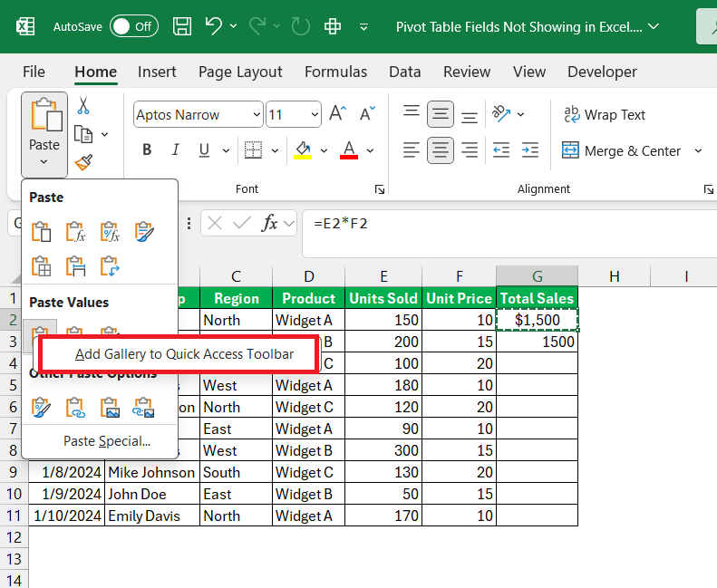Choose Paste Link icon
The image size is (717, 588).
tap(75, 407)
